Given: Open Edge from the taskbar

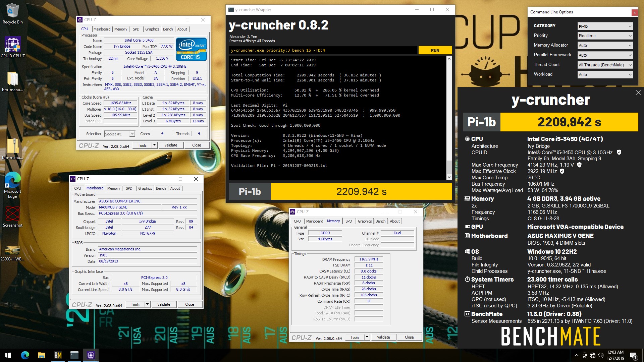Looking at the screenshot, I should click(25, 355).
